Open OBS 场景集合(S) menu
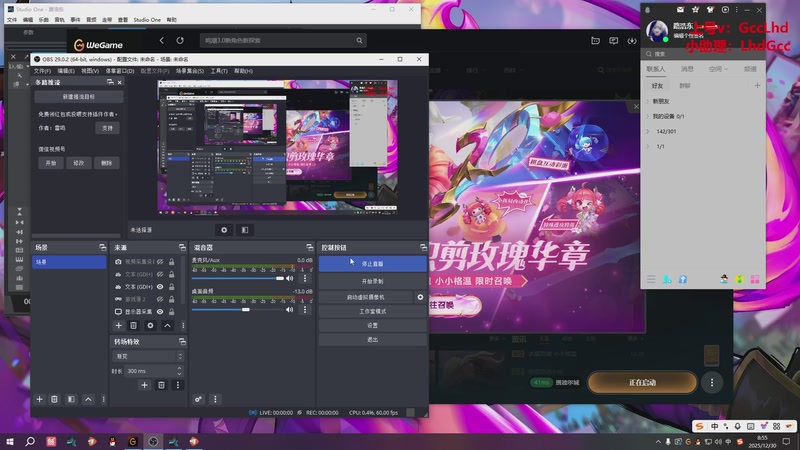This screenshot has height=450, width=800. pos(190,71)
